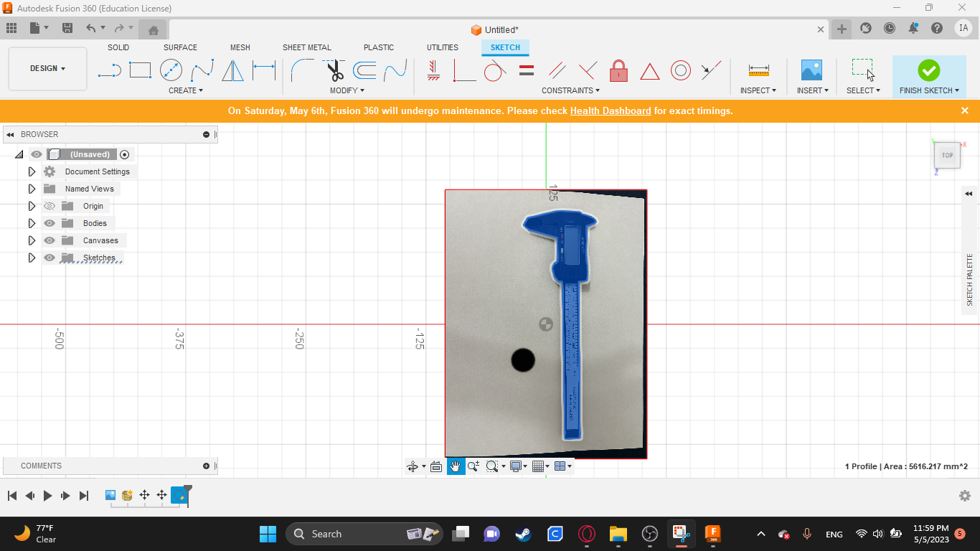Click the Look At camera icon

(x=436, y=466)
